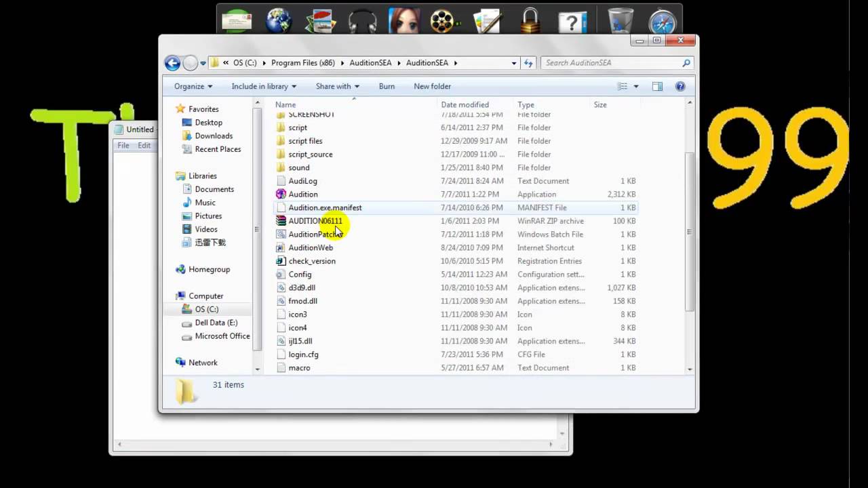
Task: Click the New folder button
Action: pyautogui.click(x=432, y=86)
